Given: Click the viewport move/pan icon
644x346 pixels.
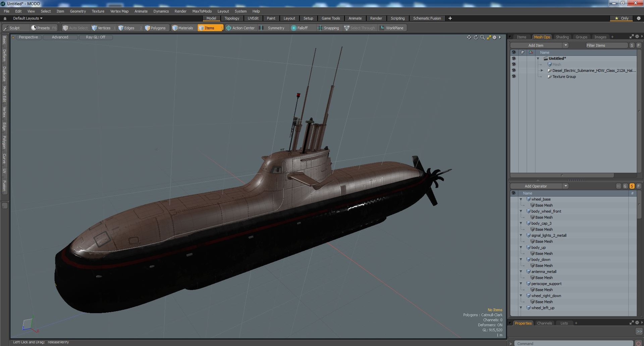Looking at the screenshot, I should coord(469,37).
